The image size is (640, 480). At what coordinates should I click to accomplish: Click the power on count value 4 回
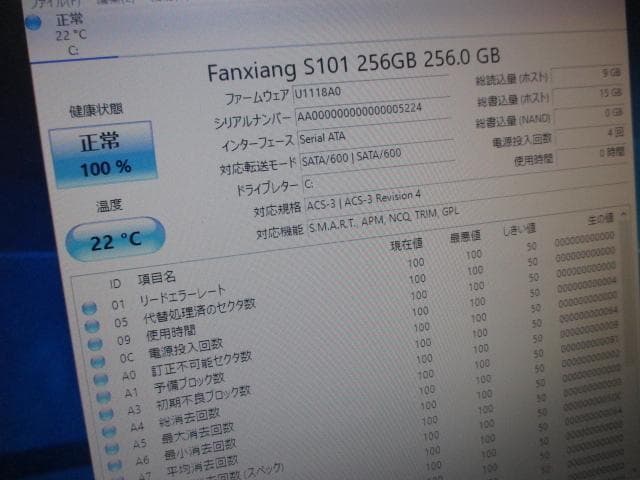590,135
